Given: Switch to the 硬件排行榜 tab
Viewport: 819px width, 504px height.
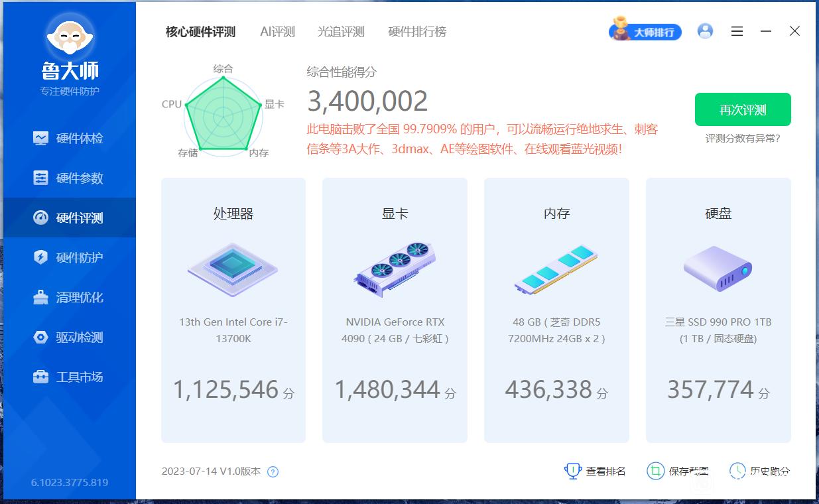Looking at the screenshot, I should 417,32.
